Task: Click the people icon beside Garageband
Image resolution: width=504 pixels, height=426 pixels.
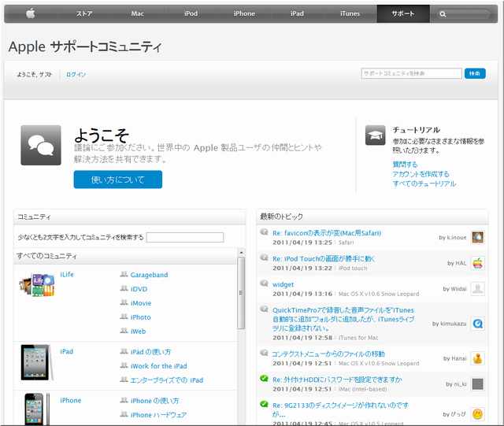Action: [124, 274]
